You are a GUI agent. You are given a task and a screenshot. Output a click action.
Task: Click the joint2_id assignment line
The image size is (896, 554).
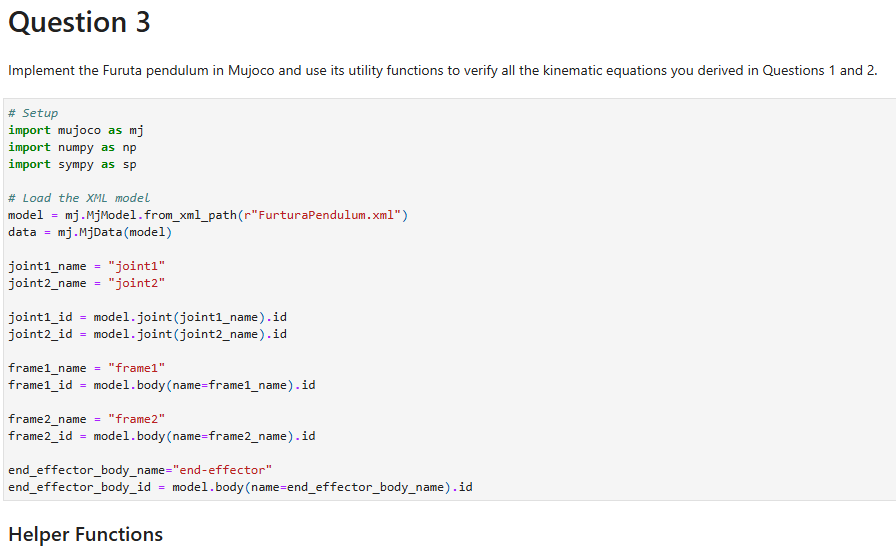[x=147, y=334]
